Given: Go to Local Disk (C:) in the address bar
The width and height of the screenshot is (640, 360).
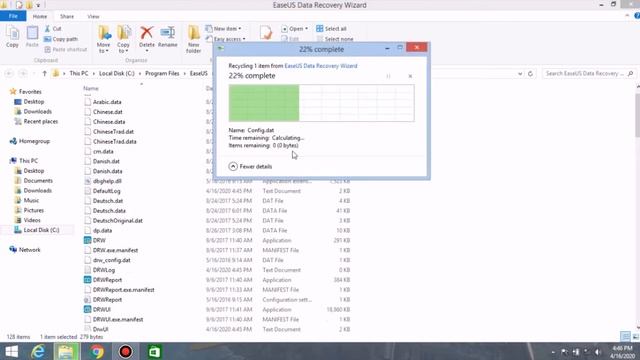Looking at the screenshot, I should pos(117,73).
